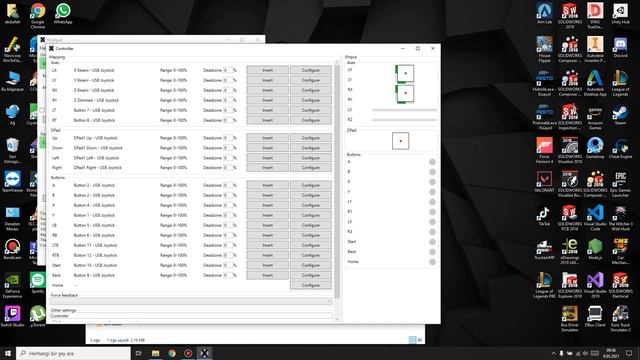Click Configure for the L2 trigger row
640x360 pixels.
point(311,110)
